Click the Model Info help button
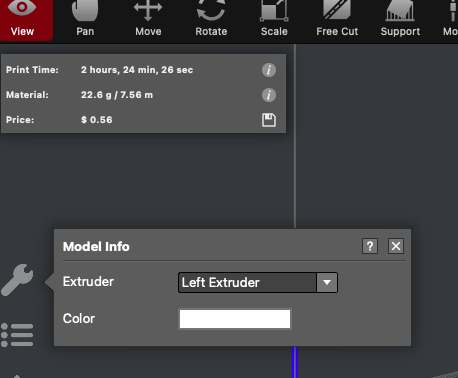 pos(370,246)
